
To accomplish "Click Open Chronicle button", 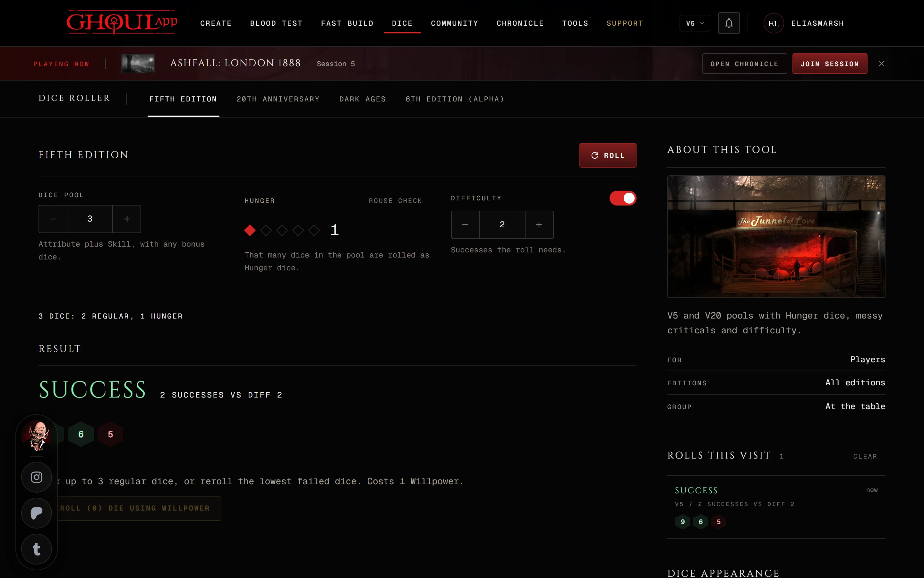I will tap(745, 64).
